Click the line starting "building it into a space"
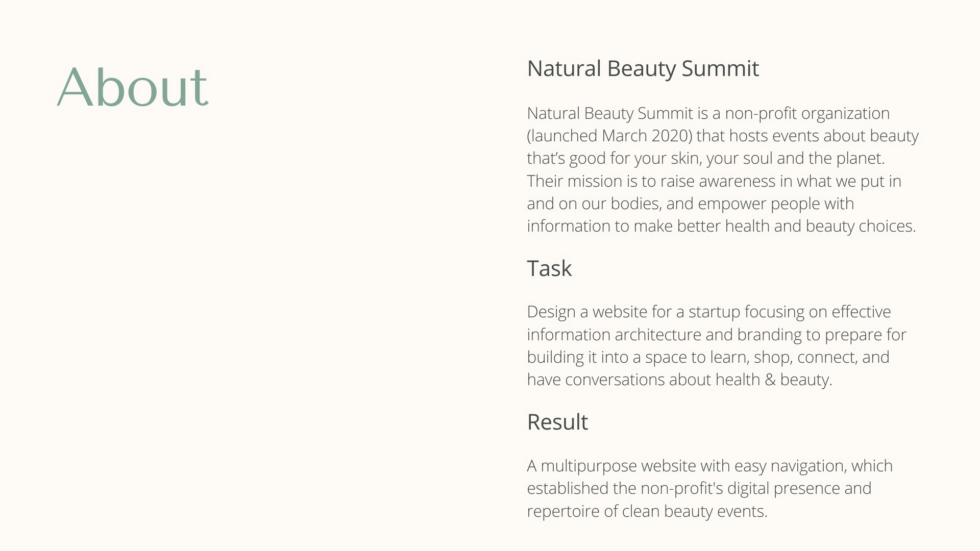 (x=708, y=357)
